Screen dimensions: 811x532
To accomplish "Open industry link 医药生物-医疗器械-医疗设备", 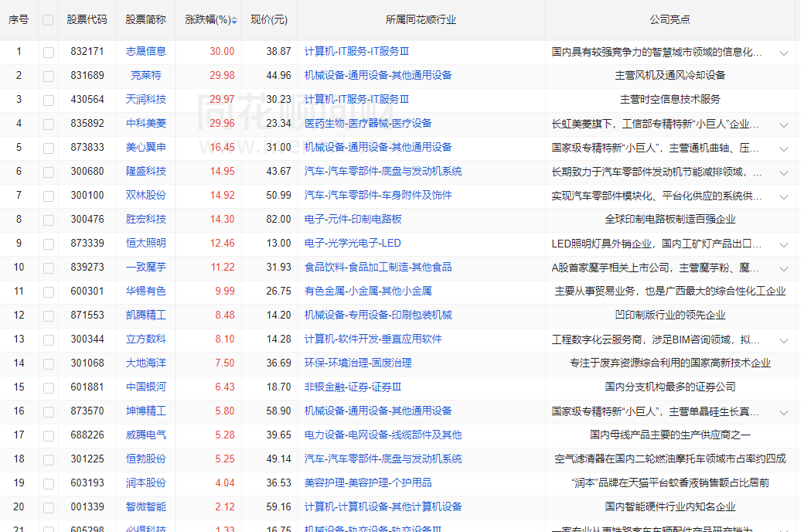I will tap(368, 123).
